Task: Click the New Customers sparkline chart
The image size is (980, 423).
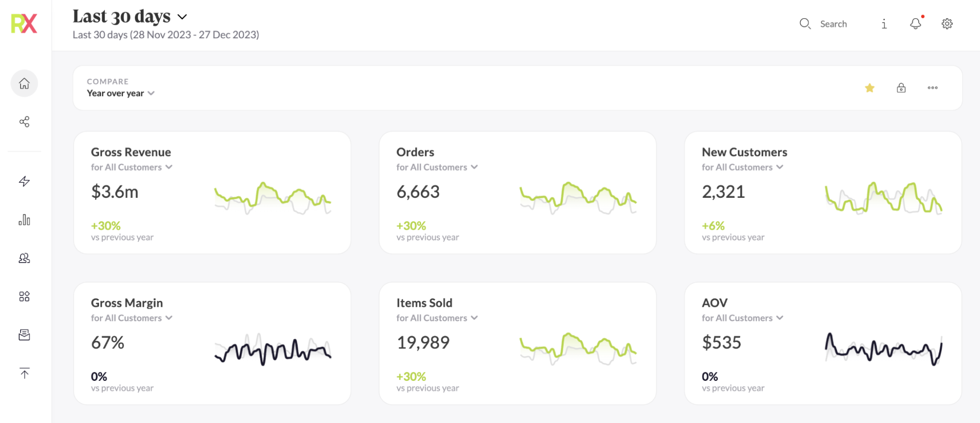Action: (883, 198)
